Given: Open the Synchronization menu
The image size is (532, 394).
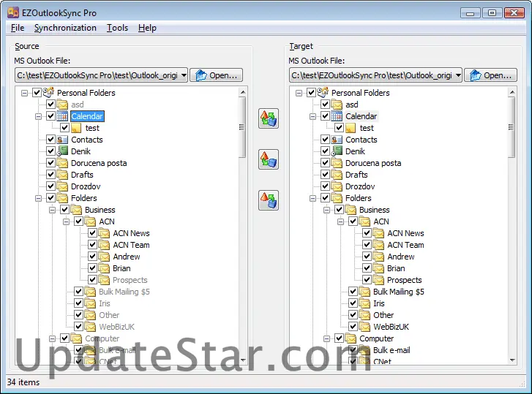Looking at the screenshot, I should 65,28.
